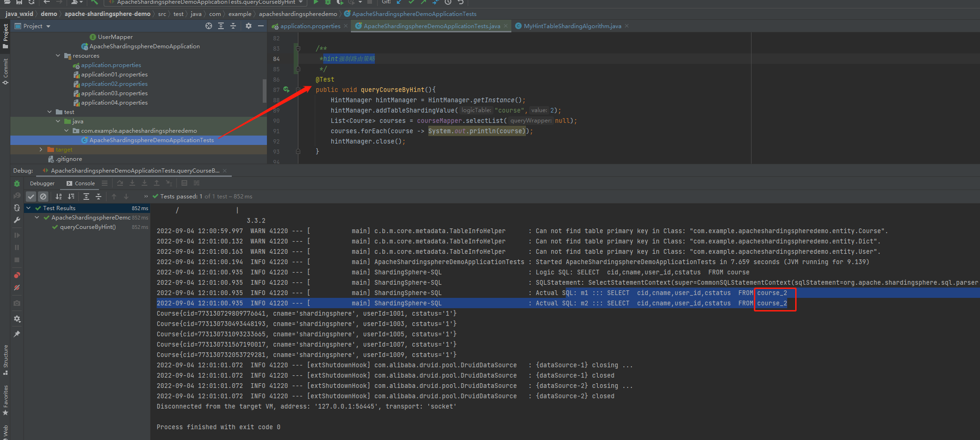The height and width of the screenshot is (440, 980).
Task: Close the debug session tab
Action: coord(225,171)
